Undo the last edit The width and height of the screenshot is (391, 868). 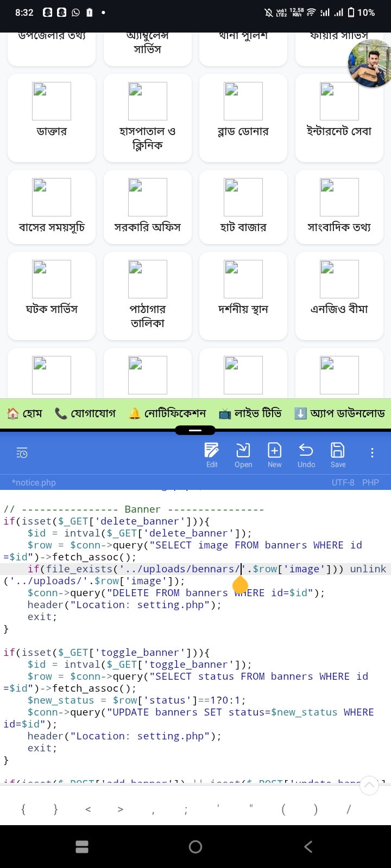click(x=306, y=455)
